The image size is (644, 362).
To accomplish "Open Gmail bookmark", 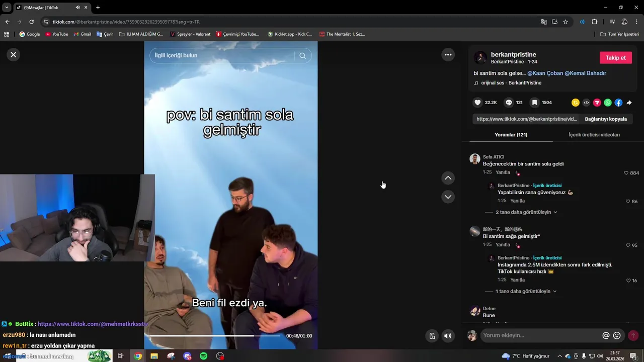I will coord(83,34).
